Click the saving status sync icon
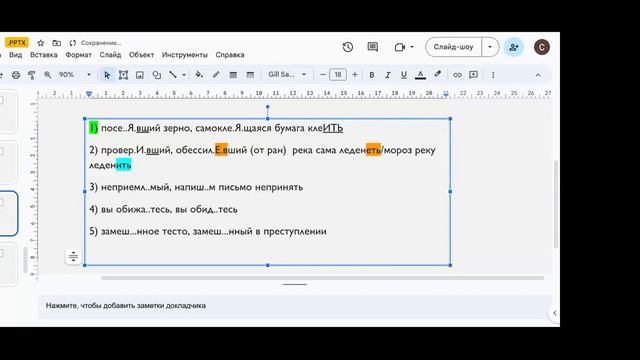 (x=73, y=43)
